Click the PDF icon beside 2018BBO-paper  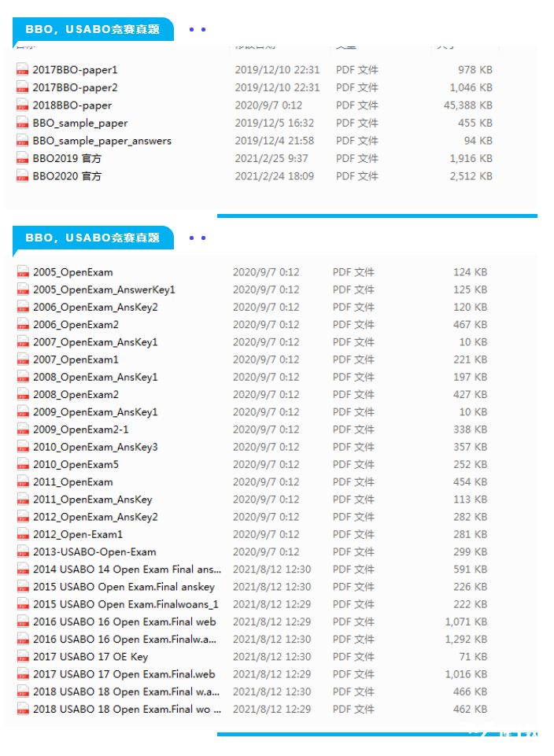click(22, 105)
